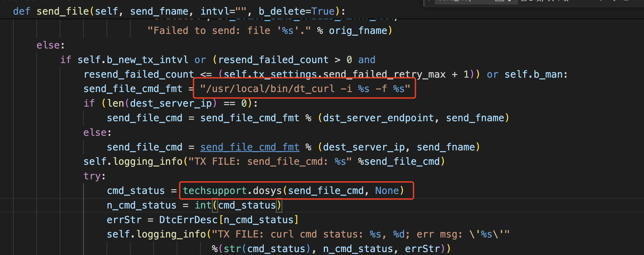
Task: Select 'dest_server_ip' inside the len() call
Action: pyautogui.click(x=171, y=103)
